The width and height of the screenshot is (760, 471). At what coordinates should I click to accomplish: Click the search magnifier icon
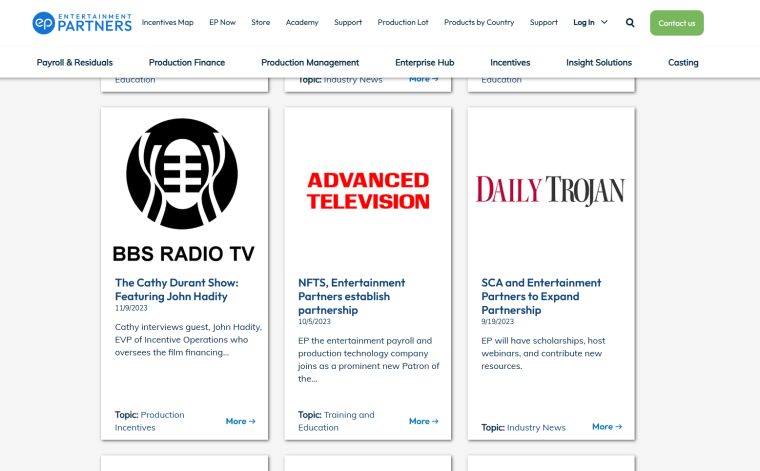point(630,23)
